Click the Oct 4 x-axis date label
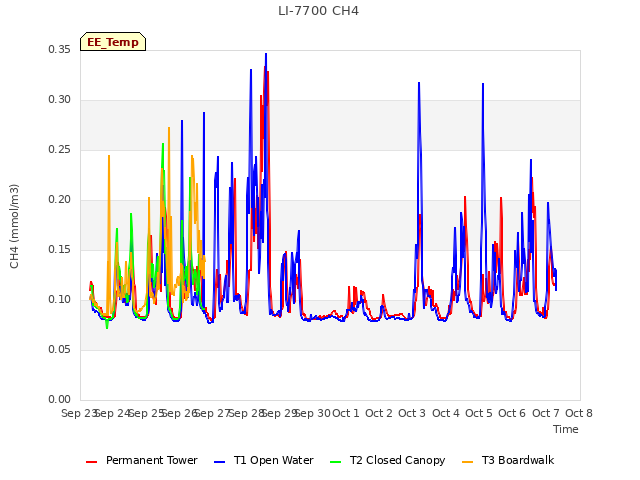 pos(446,413)
